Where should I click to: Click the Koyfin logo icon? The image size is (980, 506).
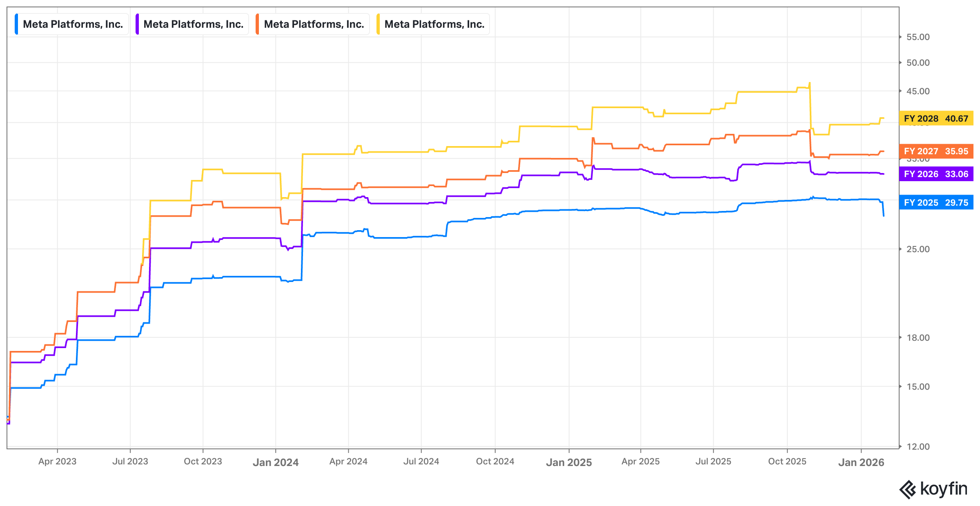908,489
